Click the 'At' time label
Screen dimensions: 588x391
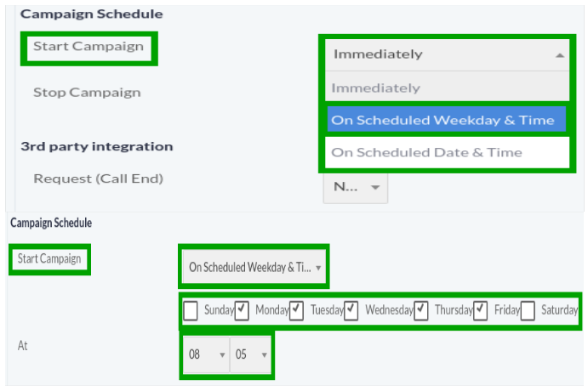(x=22, y=346)
